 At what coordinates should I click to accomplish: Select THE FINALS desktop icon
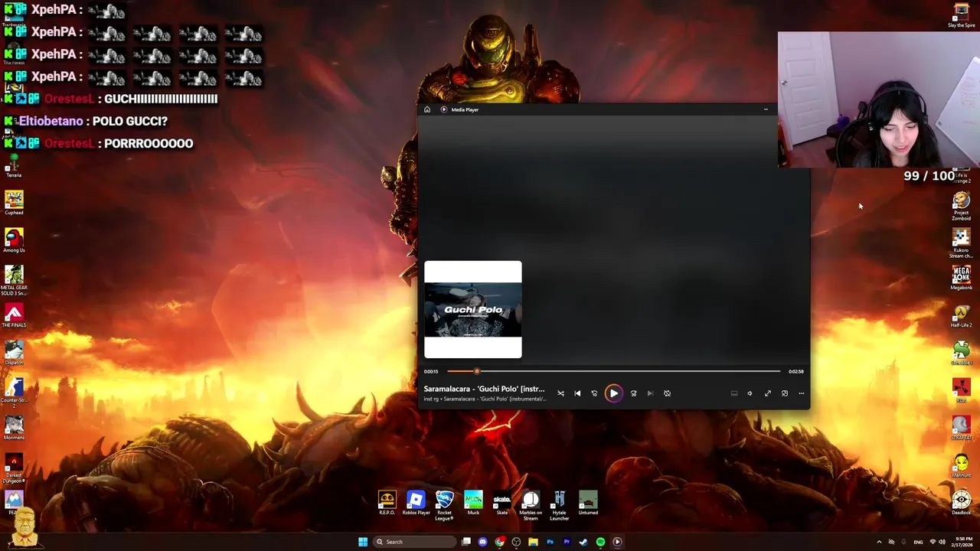pos(14,315)
